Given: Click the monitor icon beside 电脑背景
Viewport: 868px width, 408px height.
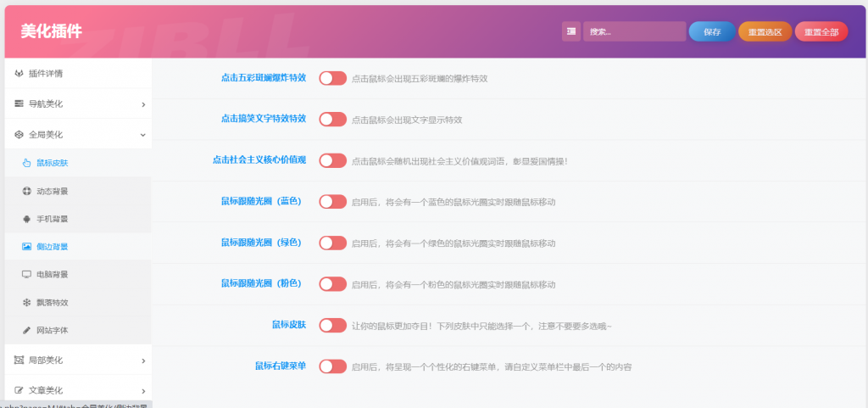Looking at the screenshot, I should tap(26, 275).
